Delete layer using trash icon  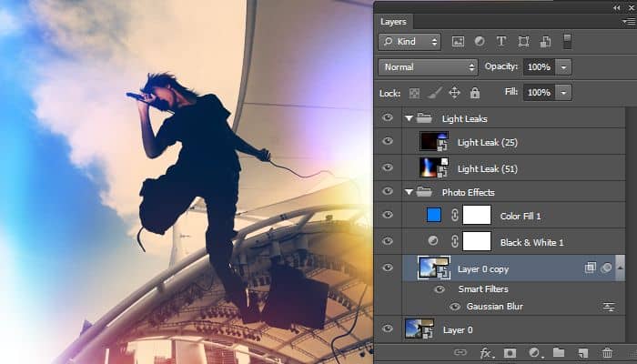pos(607,352)
